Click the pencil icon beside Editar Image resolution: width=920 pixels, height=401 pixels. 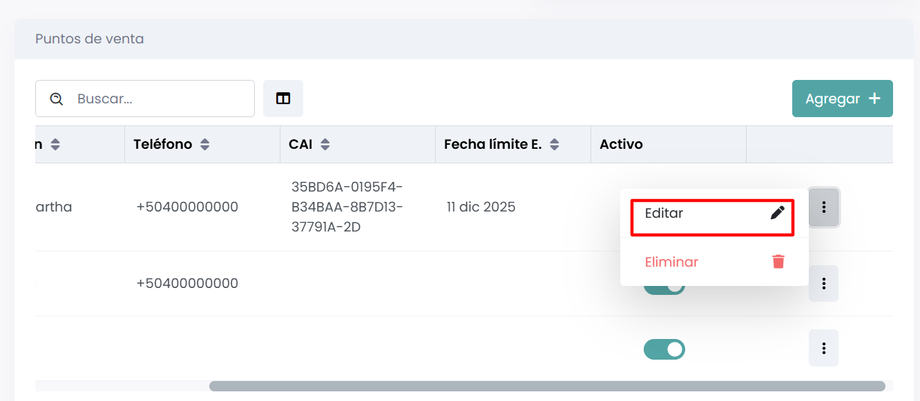(x=777, y=213)
